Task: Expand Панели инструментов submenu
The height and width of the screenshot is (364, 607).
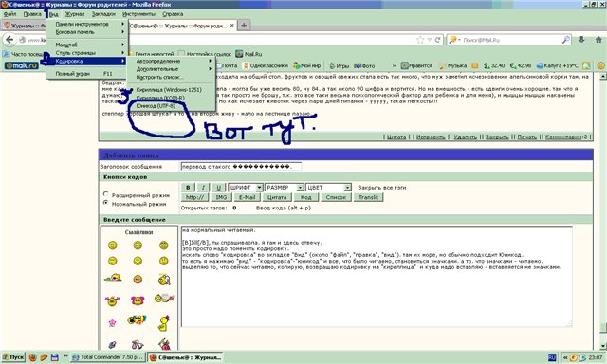Action: [87, 24]
